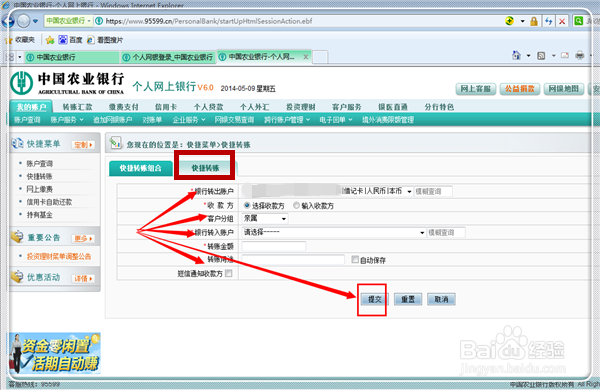Image resolution: width=600 pixels, height=390 pixels.
Task: Open the 缴费支付 main menu
Action: point(124,107)
